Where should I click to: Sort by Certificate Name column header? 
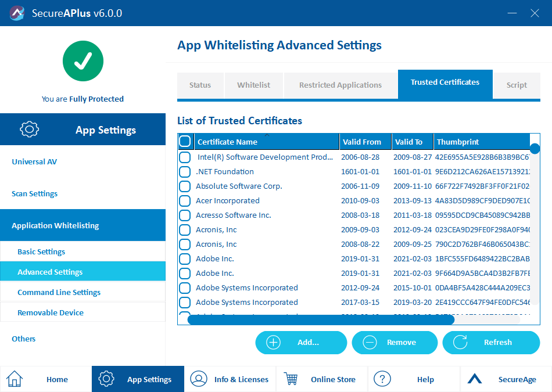coord(267,142)
